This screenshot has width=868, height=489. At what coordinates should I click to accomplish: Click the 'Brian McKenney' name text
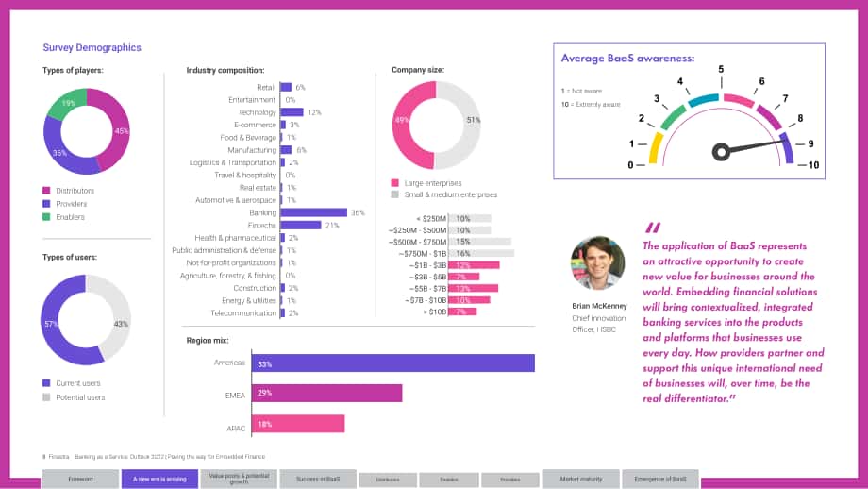pos(599,306)
